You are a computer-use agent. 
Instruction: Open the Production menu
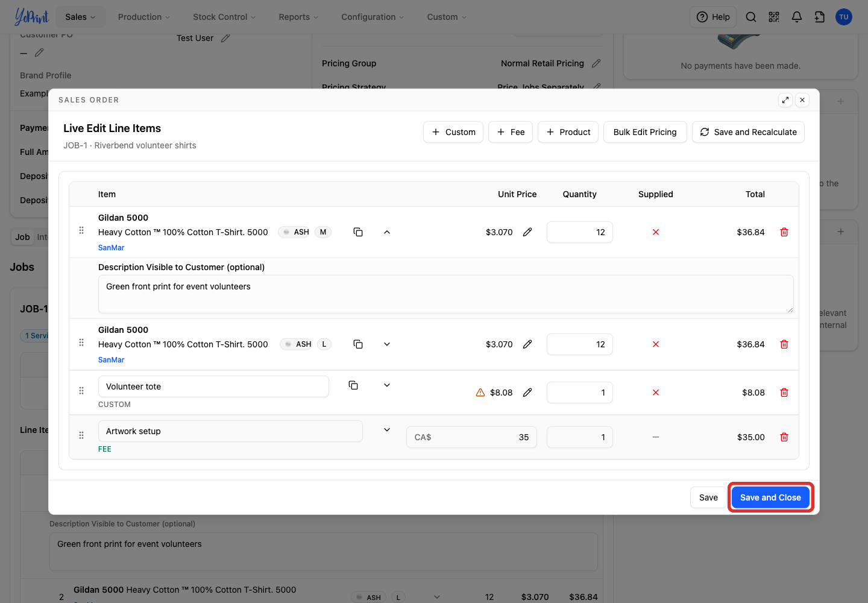point(144,17)
